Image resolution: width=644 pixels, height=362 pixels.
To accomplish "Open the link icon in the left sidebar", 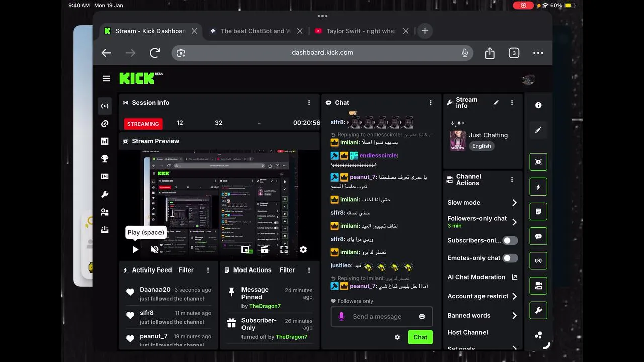I will pyautogui.click(x=105, y=124).
